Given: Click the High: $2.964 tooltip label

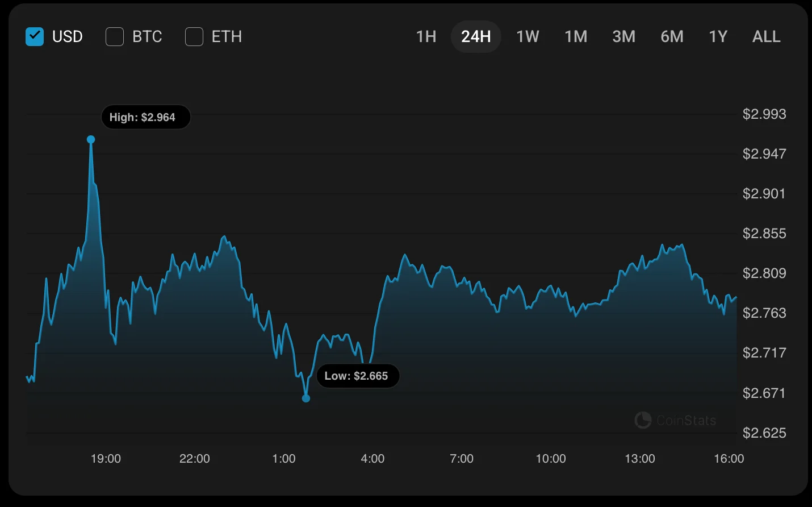Looking at the screenshot, I should [x=145, y=117].
